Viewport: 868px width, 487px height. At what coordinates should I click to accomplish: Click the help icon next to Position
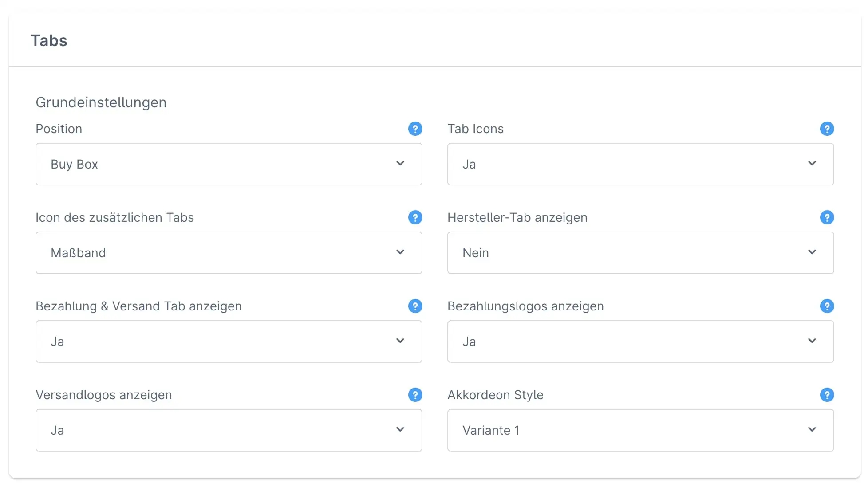(x=415, y=129)
